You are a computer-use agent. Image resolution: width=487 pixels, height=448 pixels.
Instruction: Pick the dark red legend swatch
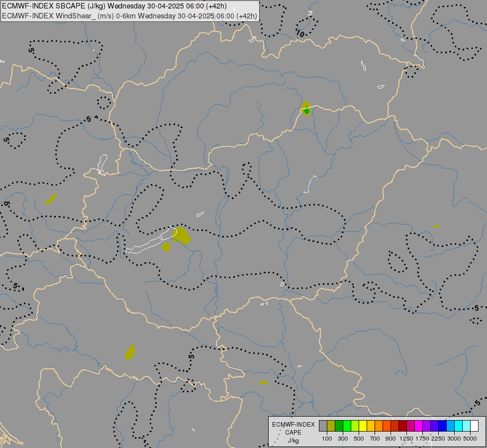coord(402,426)
